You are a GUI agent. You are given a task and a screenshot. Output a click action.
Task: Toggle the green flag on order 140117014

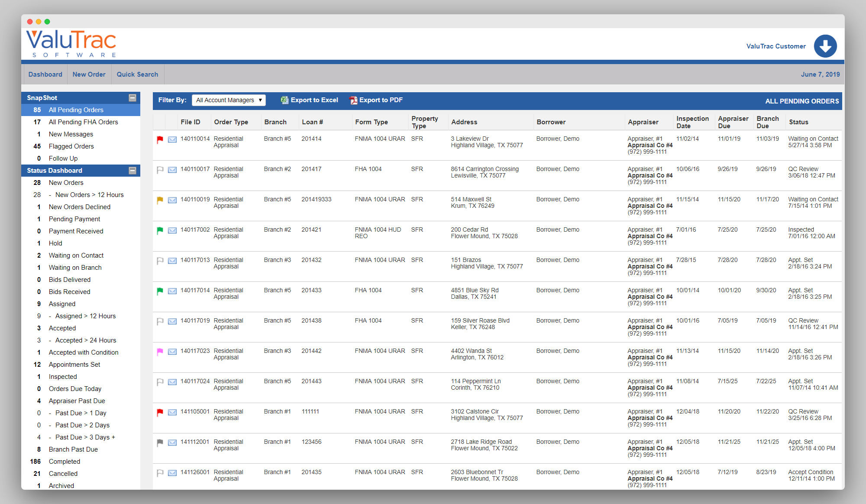pos(159,291)
